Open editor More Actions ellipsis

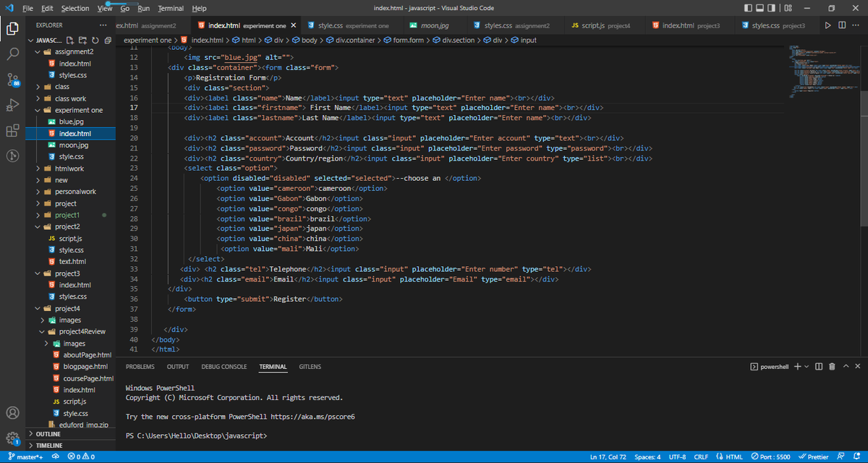tap(857, 25)
